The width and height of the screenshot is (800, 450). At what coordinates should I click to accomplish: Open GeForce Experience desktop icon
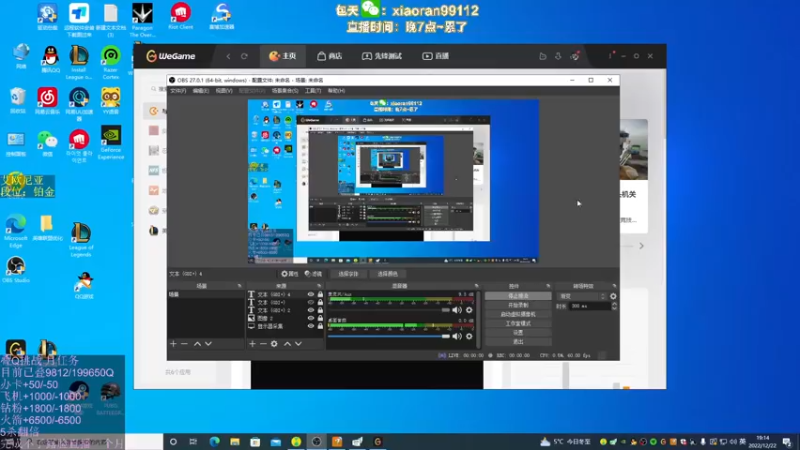111,143
